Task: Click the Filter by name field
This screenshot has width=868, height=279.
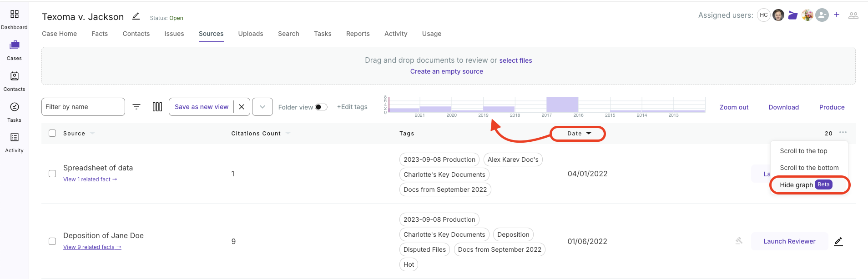Action: coord(83,107)
